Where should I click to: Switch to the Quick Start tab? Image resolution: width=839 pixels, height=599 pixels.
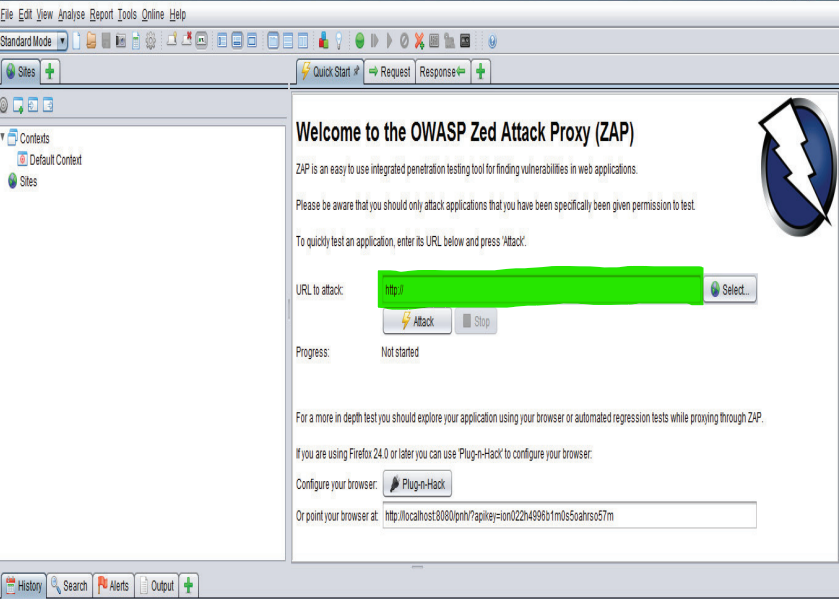(330, 71)
